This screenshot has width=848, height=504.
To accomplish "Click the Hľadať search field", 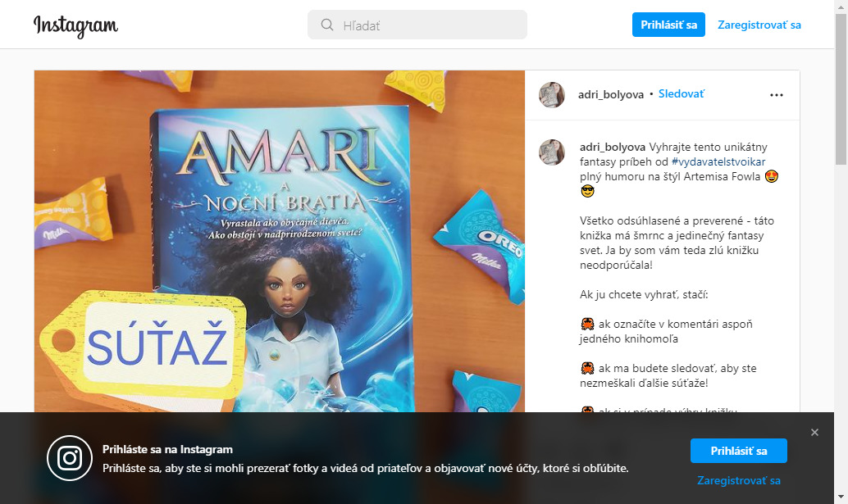I will click(x=417, y=25).
